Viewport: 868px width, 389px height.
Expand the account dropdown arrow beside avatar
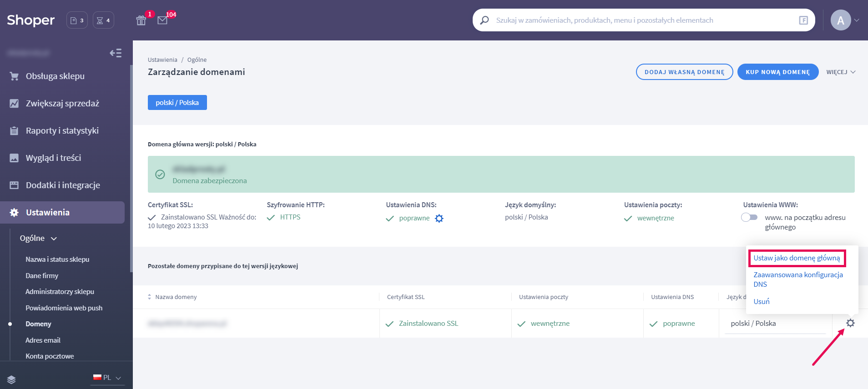point(857,20)
